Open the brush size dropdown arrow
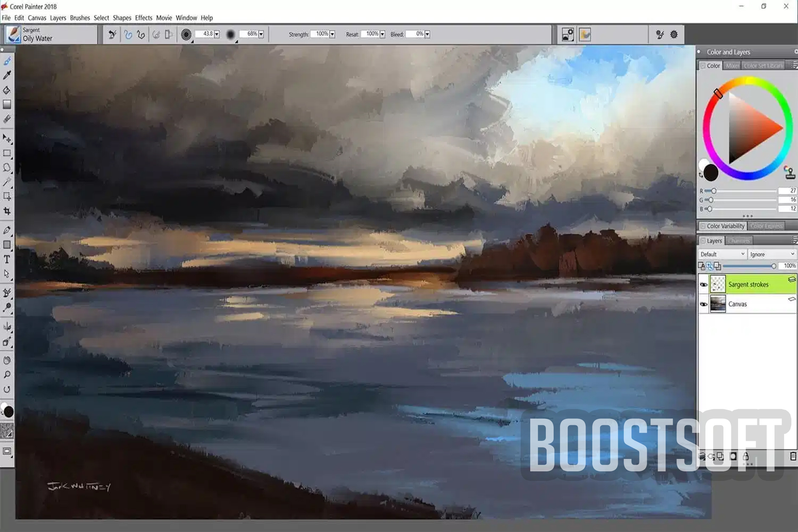The width and height of the screenshot is (798, 532). click(x=217, y=34)
